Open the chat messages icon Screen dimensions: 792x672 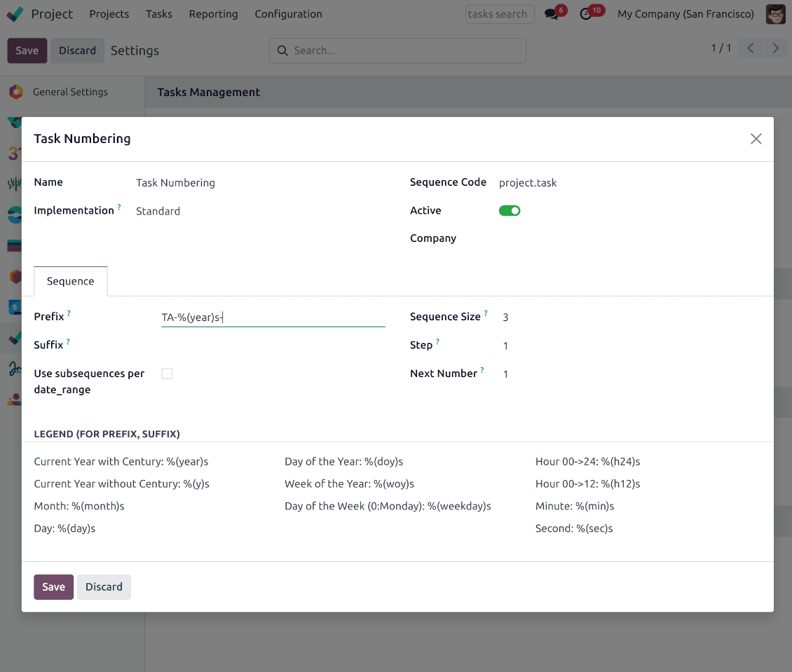(x=552, y=13)
